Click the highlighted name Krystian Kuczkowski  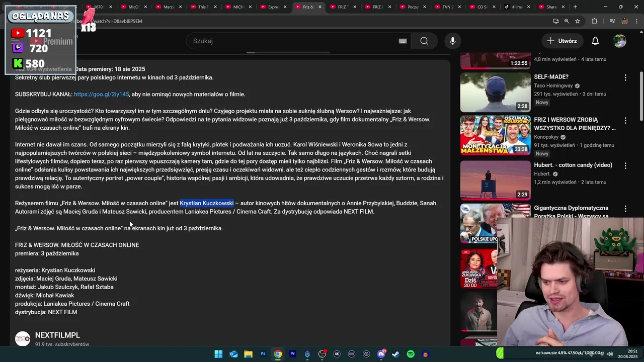pyautogui.click(x=207, y=203)
